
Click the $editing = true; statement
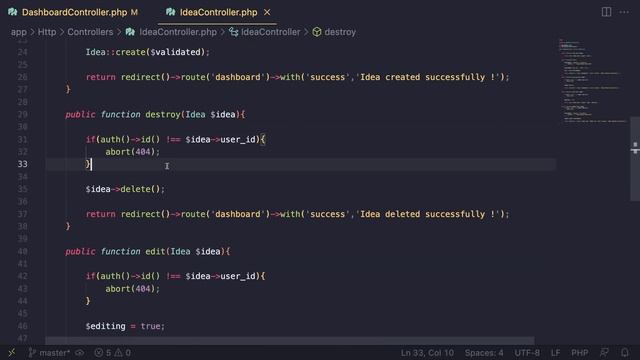click(x=125, y=326)
